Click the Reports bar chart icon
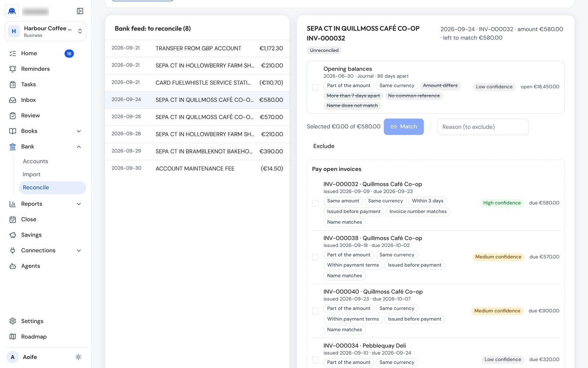 pyautogui.click(x=12, y=204)
